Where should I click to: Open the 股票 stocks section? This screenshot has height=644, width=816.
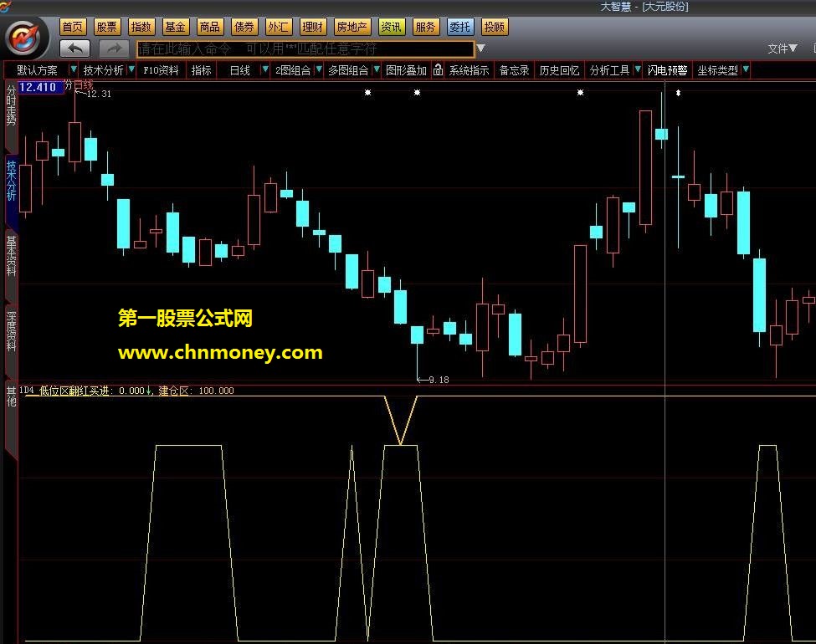tap(107, 27)
